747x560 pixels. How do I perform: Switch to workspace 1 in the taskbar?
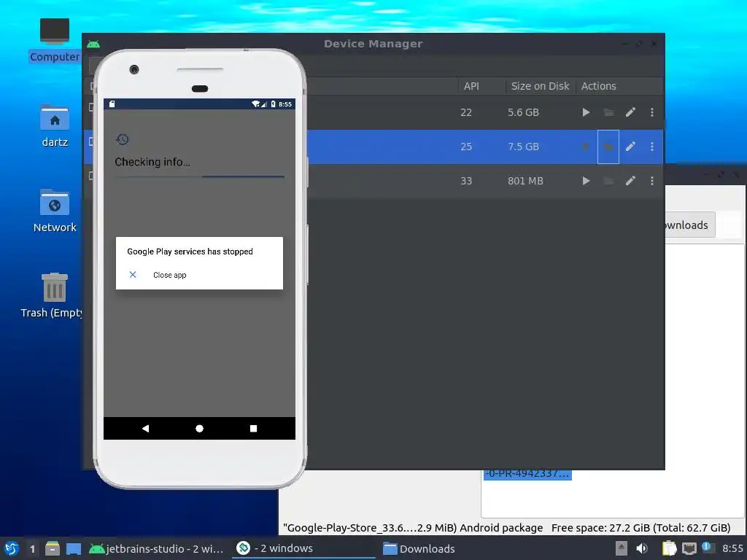(x=32, y=549)
